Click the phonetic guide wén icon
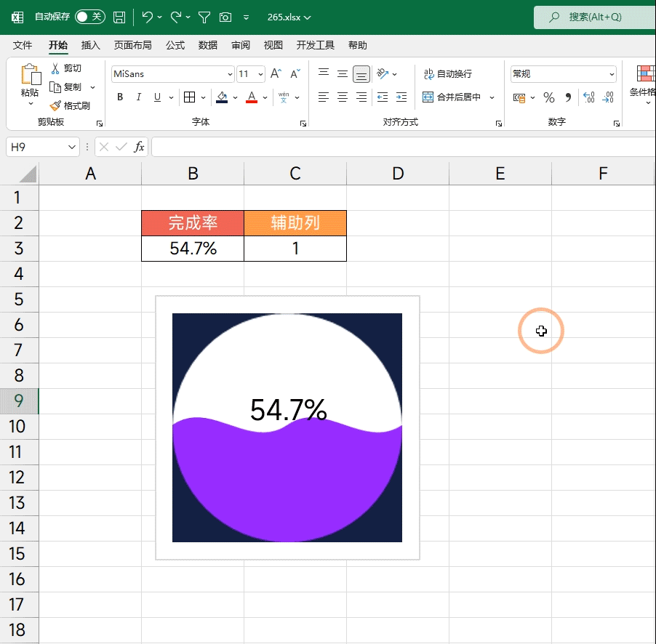The width and height of the screenshot is (656, 644). click(284, 97)
